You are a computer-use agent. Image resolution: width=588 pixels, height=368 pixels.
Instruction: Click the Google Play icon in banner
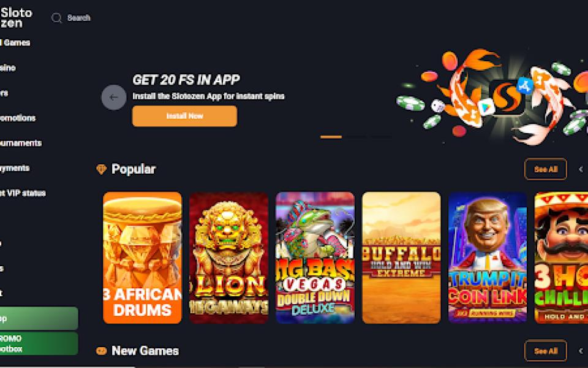click(486, 107)
